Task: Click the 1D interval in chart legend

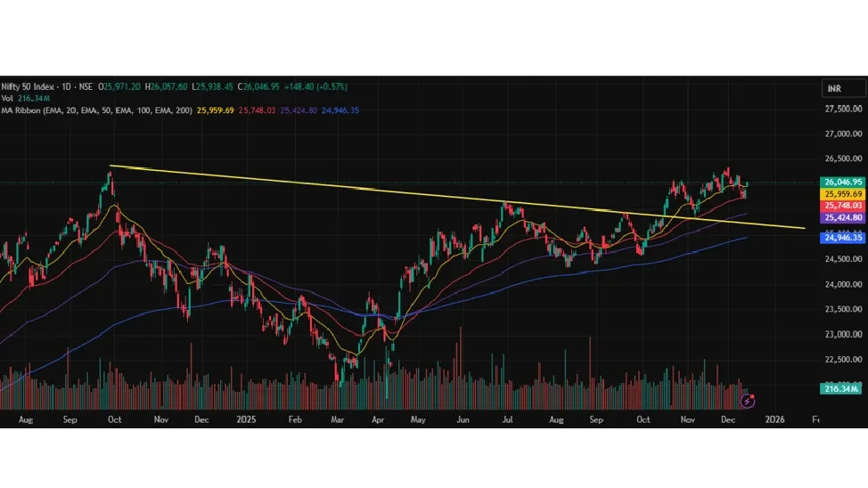Action: click(72, 86)
